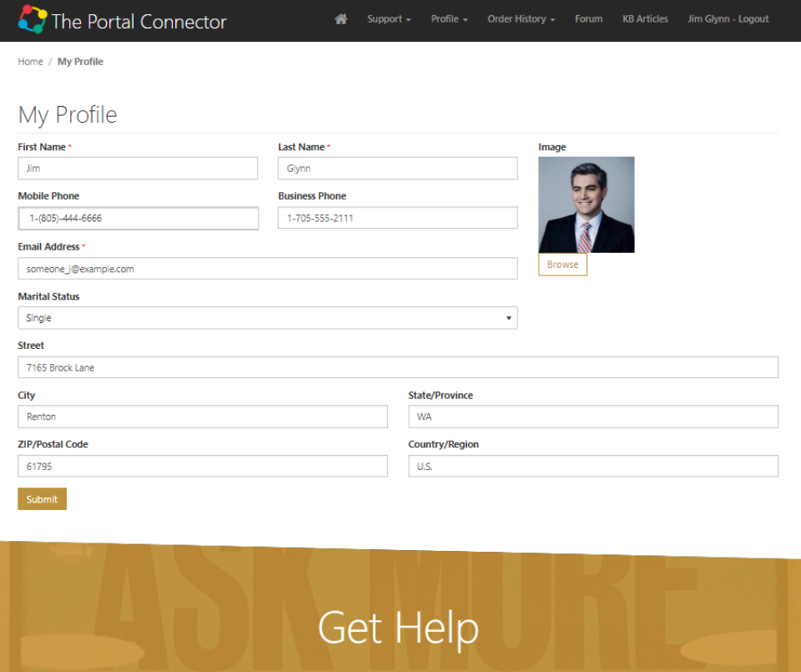Click Browse to upload new image
801x672 pixels.
point(562,264)
